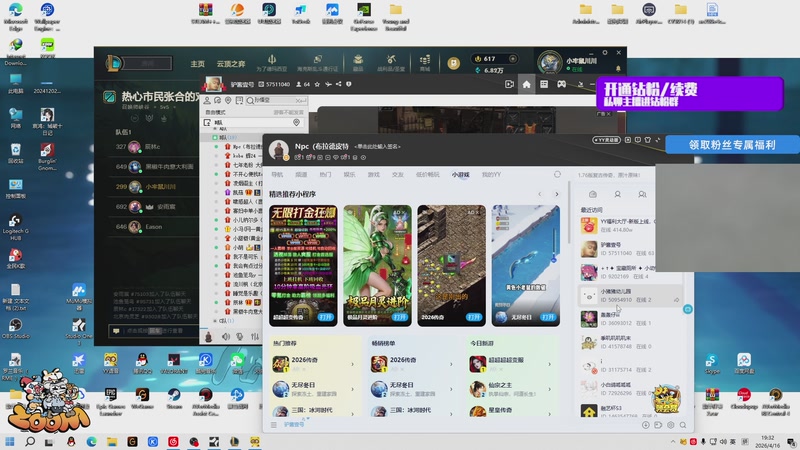Open the League client 藏品 collection icon
Viewport: 800px width, 450px height.
tap(358, 62)
